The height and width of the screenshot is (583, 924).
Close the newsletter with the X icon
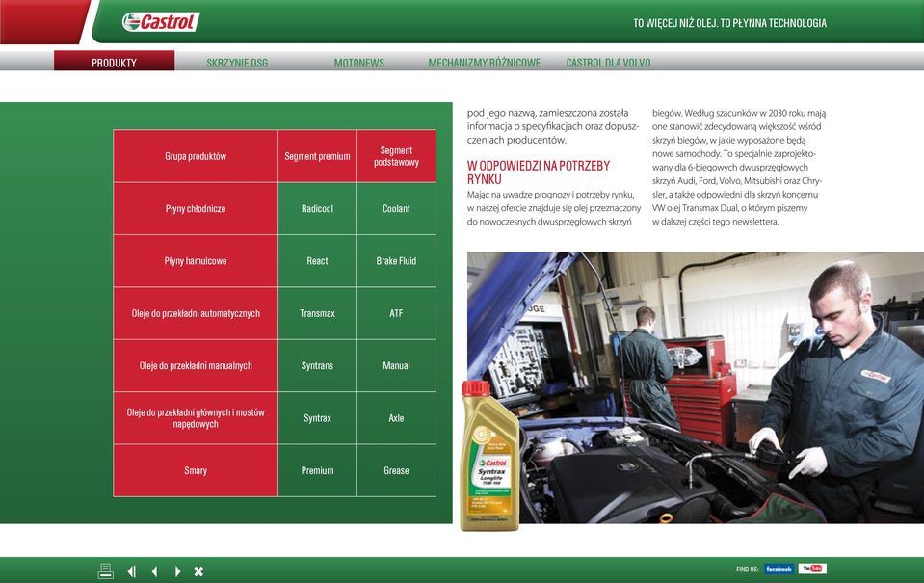click(198, 571)
